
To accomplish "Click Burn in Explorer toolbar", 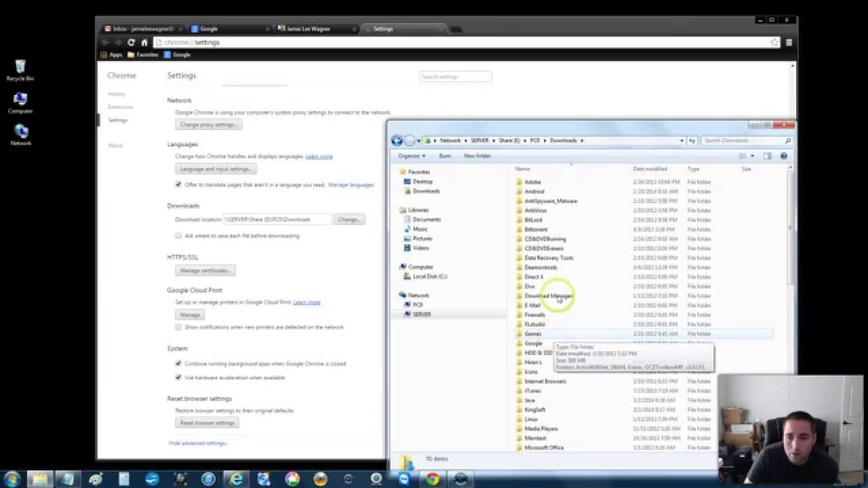I will pos(445,156).
